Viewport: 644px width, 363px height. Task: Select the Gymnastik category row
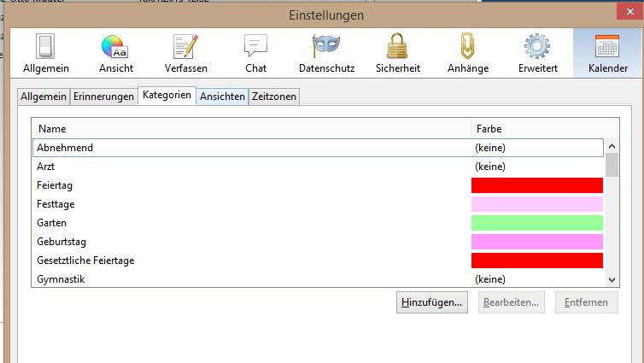coord(318,279)
